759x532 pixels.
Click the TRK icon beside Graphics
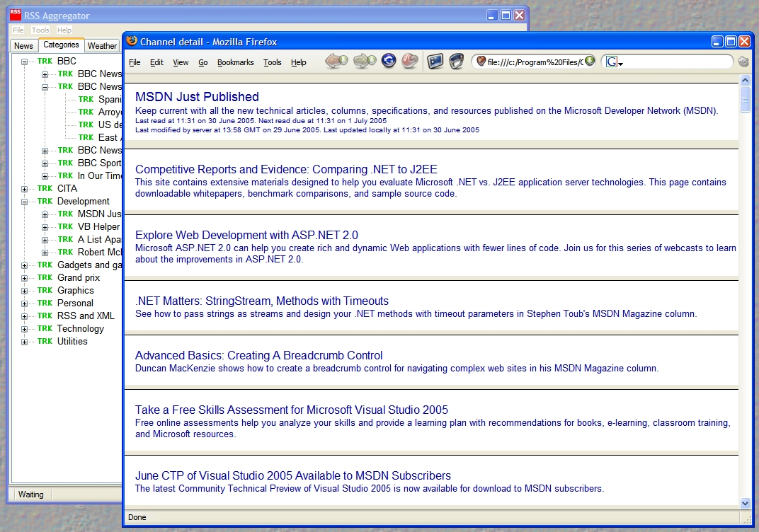tap(45, 289)
